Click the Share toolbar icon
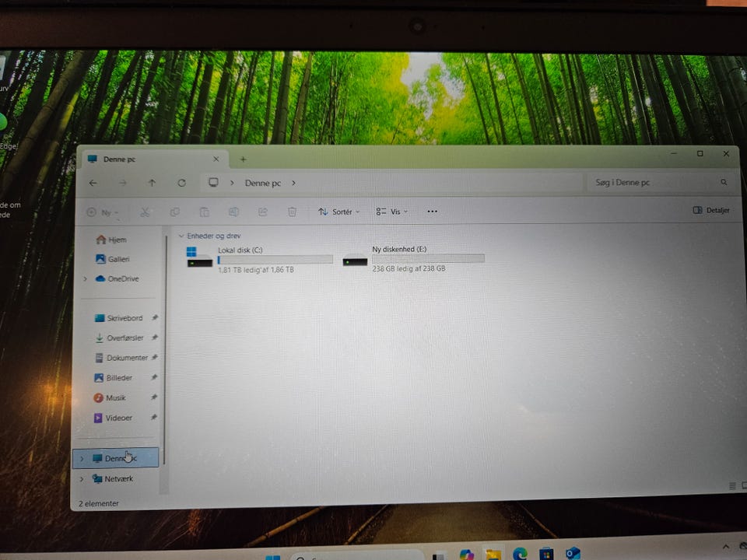 pyautogui.click(x=262, y=212)
